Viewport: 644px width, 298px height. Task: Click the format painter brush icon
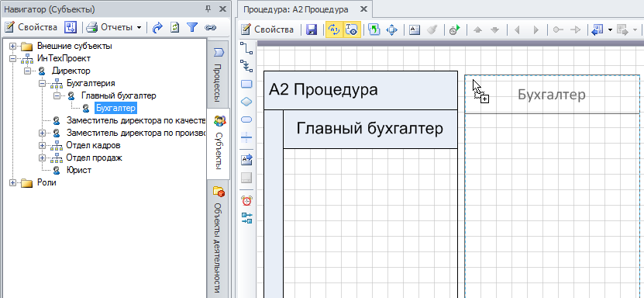(x=432, y=29)
